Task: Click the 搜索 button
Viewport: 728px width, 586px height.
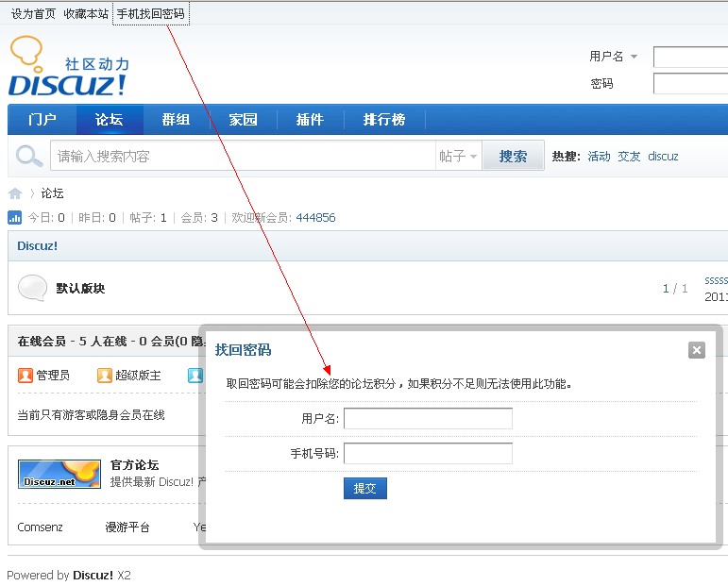Action: [513, 156]
